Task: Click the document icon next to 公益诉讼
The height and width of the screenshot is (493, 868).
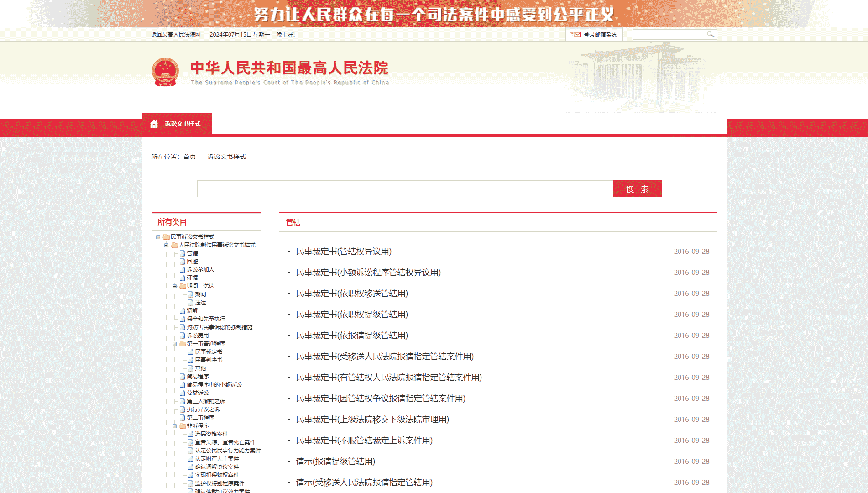Action: click(x=183, y=393)
